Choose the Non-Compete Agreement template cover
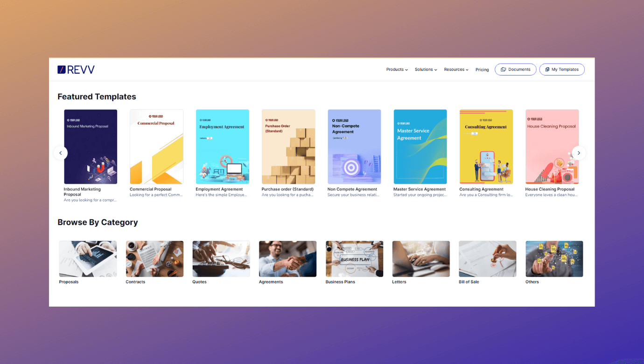Image resolution: width=644 pixels, height=364 pixels. click(354, 147)
